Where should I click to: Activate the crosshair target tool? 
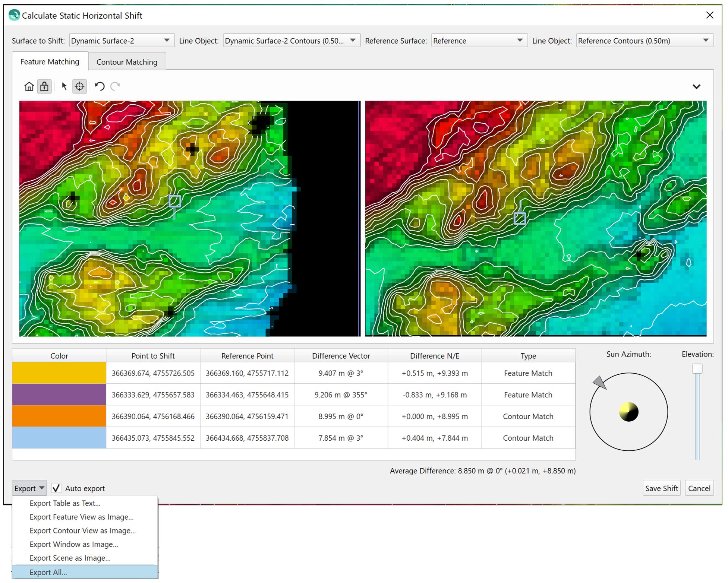click(x=79, y=86)
